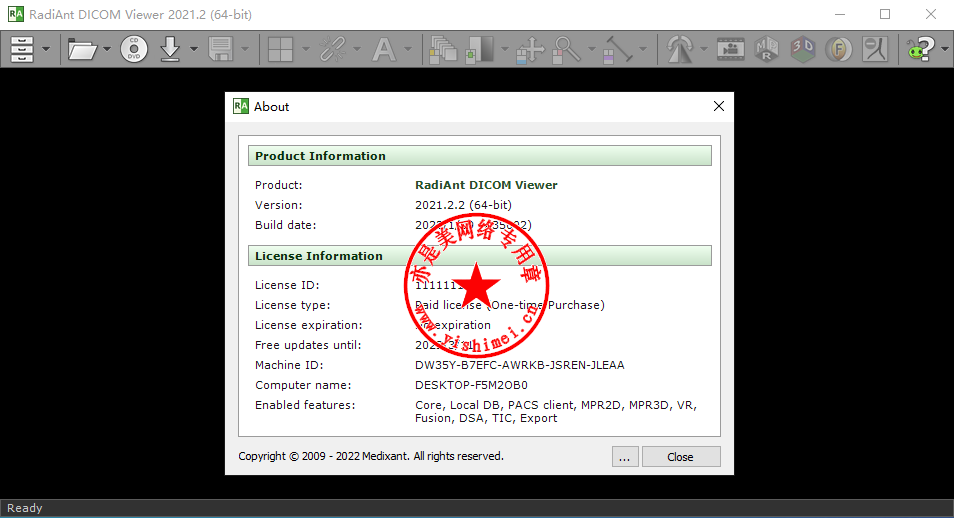The height and width of the screenshot is (518, 954).
Task: Expand the annotations A dropdown arrow
Action: pos(408,49)
